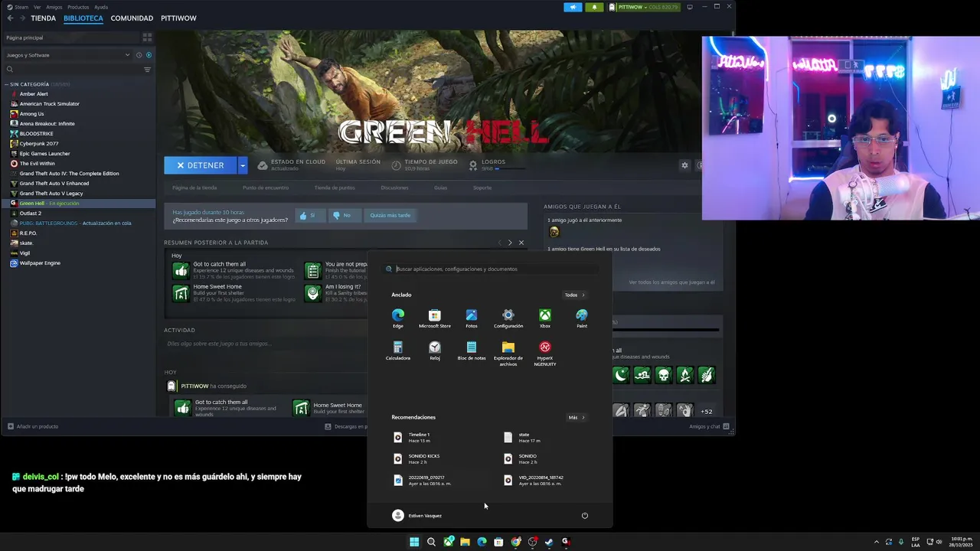Select Cyberpunk 2077 in library list

pos(38,143)
